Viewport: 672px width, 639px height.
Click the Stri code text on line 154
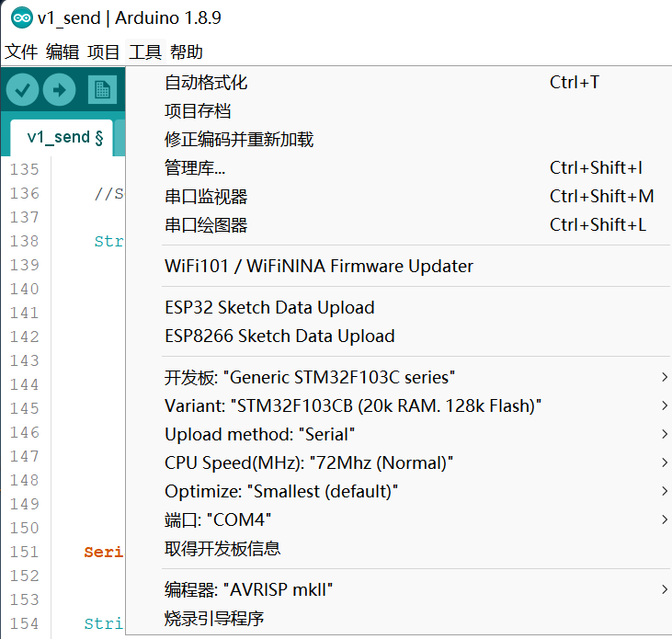click(x=103, y=623)
